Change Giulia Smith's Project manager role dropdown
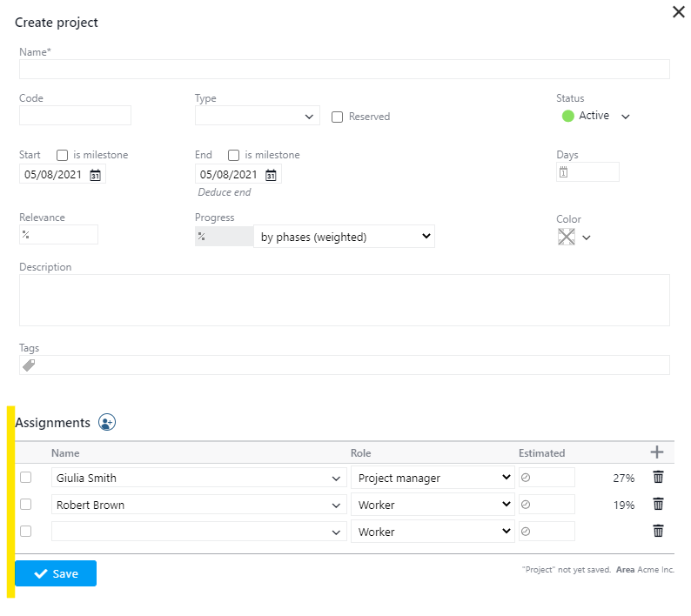This screenshot has width=691, height=616. pyautogui.click(x=433, y=478)
